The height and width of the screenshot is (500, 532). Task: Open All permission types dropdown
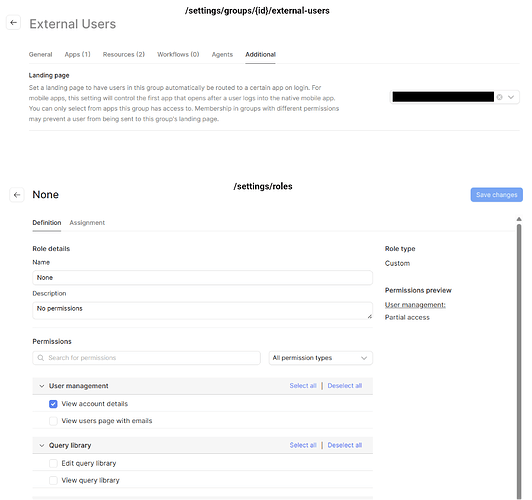[321, 358]
